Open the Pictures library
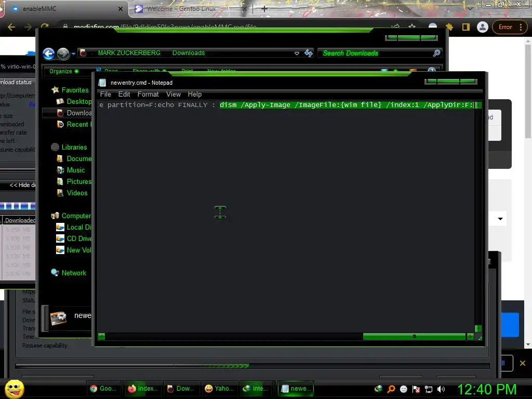 tap(74, 181)
